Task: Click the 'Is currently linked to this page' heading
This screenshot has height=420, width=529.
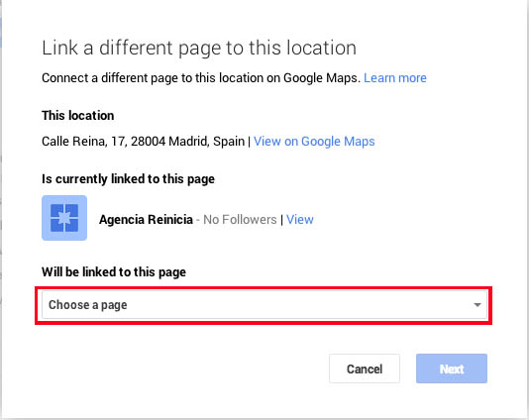Action: pos(128,178)
